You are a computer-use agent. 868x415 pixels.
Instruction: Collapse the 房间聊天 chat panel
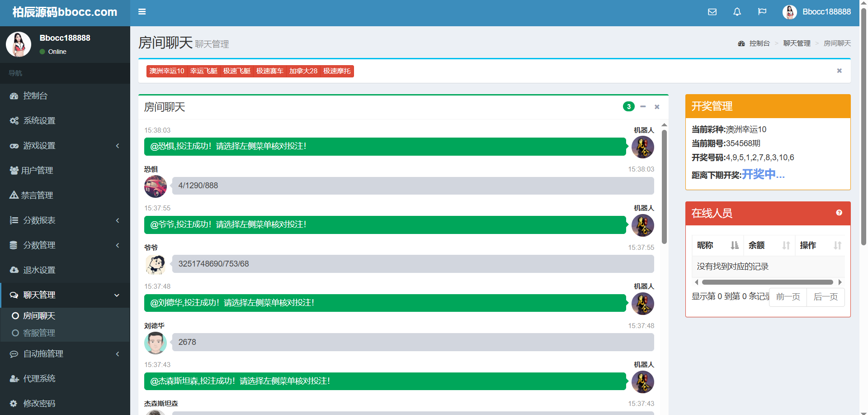coord(643,107)
